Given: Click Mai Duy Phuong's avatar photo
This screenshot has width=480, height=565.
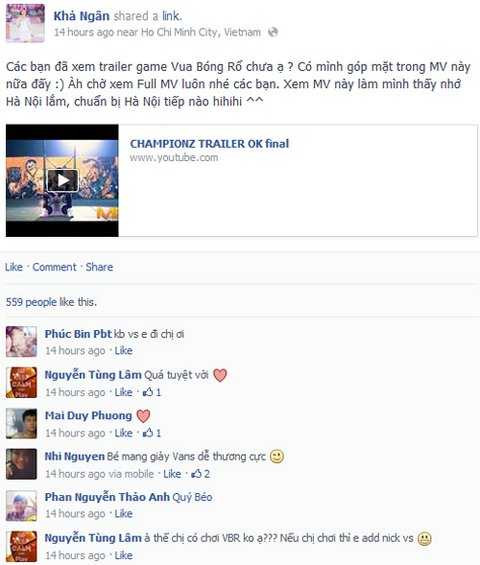Looking at the screenshot, I should 21,423.
